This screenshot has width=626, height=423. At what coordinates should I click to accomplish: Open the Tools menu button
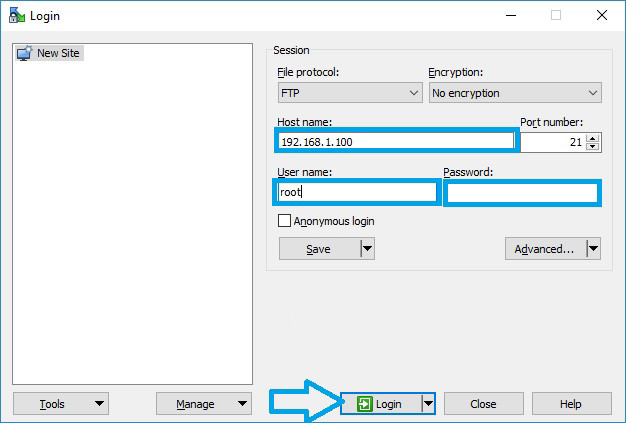(60, 404)
